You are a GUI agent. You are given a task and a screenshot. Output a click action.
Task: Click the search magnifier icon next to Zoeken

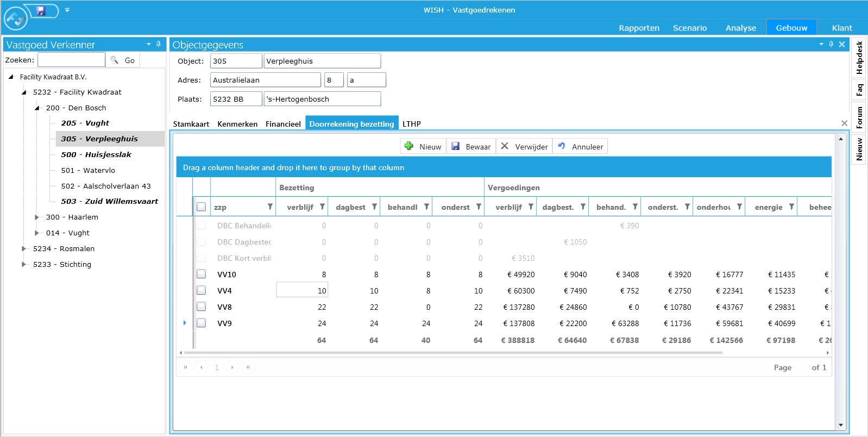[x=114, y=60]
